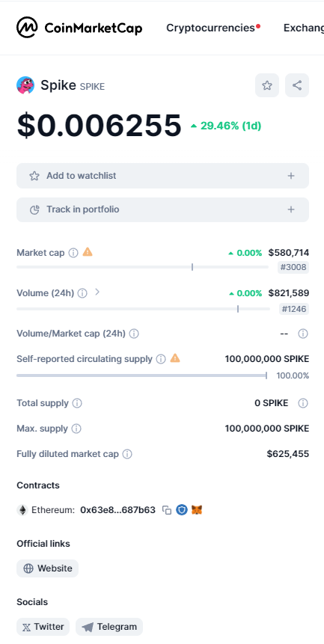The image size is (324, 644).
Task: Click the Market cap warning triangle icon
Action: click(88, 252)
